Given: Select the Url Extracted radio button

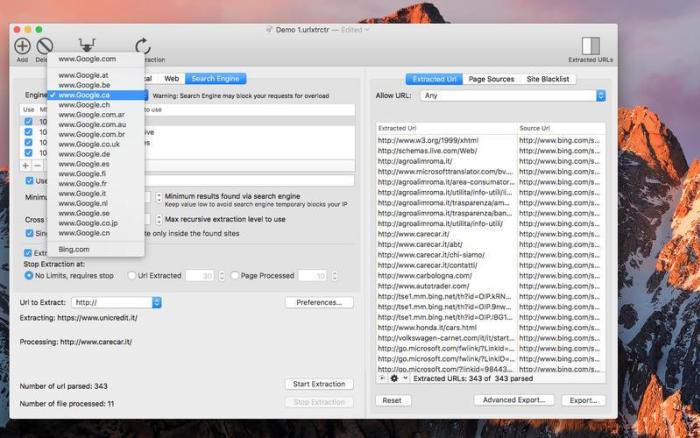Looking at the screenshot, I should coord(132,275).
